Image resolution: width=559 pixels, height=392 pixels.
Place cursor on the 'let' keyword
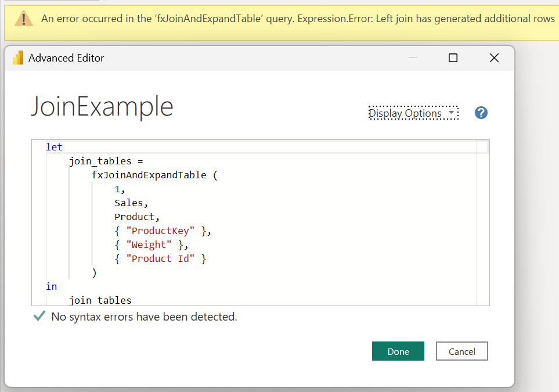click(x=54, y=148)
